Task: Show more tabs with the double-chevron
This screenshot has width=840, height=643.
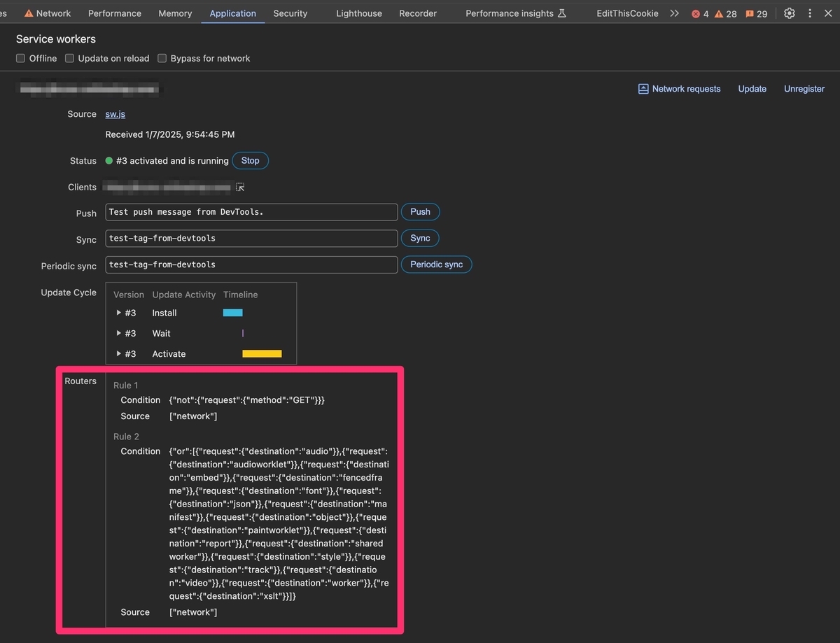Action: (x=674, y=13)
